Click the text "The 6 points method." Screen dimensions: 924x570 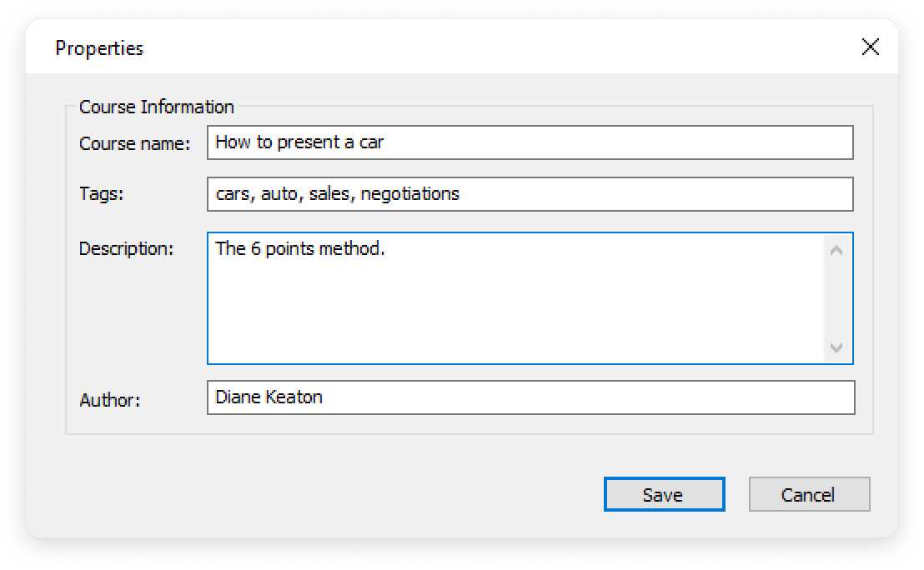(x=300, y=248)
